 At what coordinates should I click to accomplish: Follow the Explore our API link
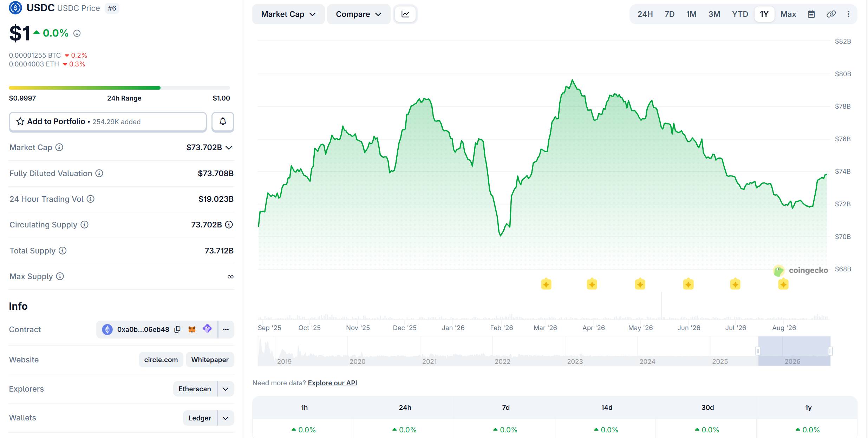point(332,383)
